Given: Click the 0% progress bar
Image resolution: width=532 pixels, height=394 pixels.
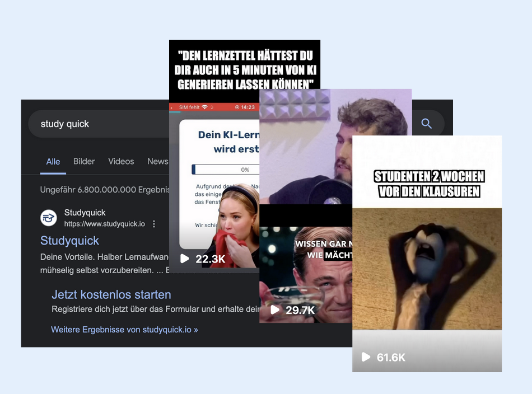Looking at the screenshot, I should pos(224,169).
